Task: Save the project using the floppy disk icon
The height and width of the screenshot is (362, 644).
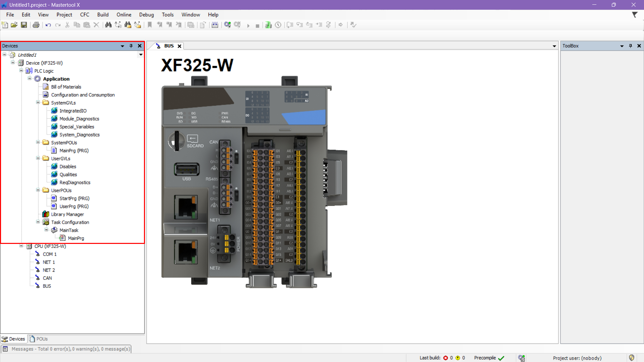Action: [x=24, y=25]
